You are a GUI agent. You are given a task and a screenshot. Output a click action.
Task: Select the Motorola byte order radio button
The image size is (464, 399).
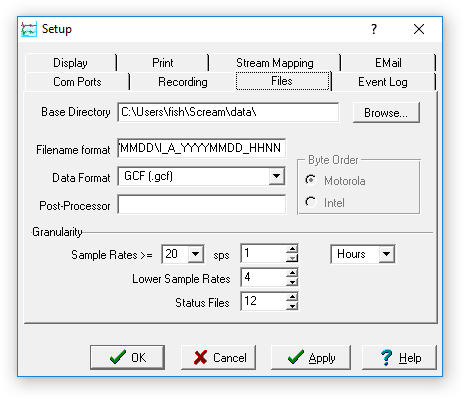[x=311, y=180]
